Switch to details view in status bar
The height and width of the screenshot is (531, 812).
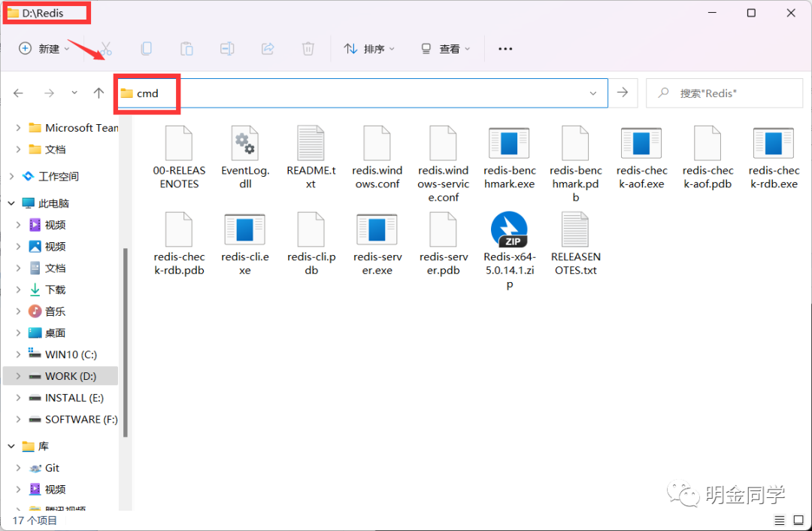[x=780, y=520]
